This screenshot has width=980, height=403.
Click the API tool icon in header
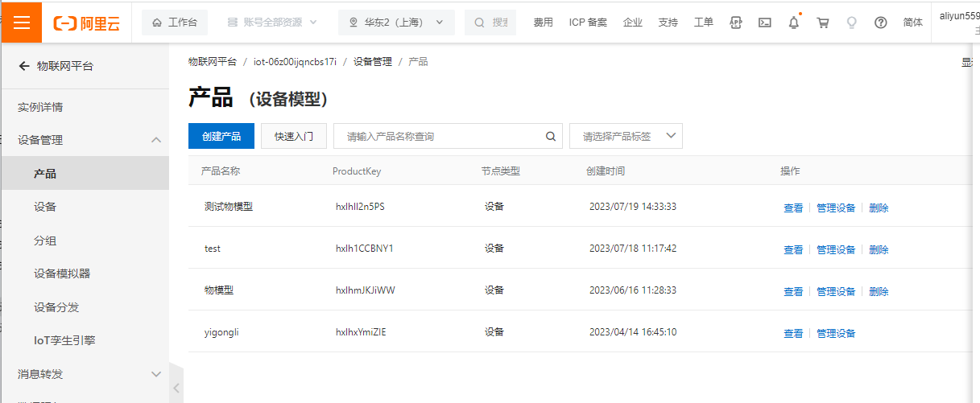coord(735,23)
